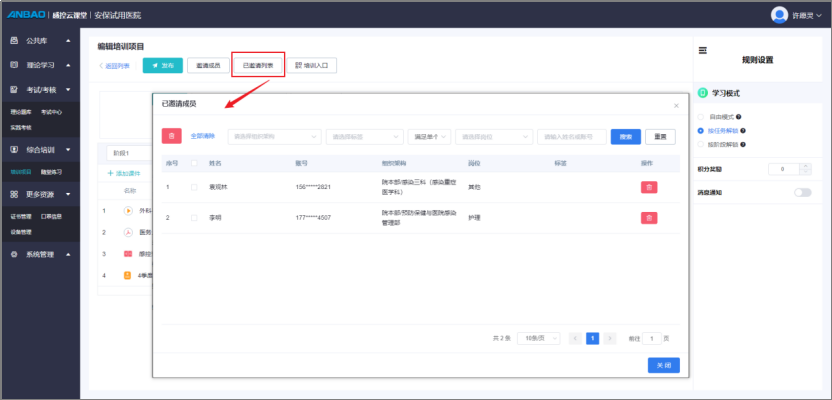Click the hamburger icon above 规则设置
This screenshot has height=400, width=832.
pos(703,50)
